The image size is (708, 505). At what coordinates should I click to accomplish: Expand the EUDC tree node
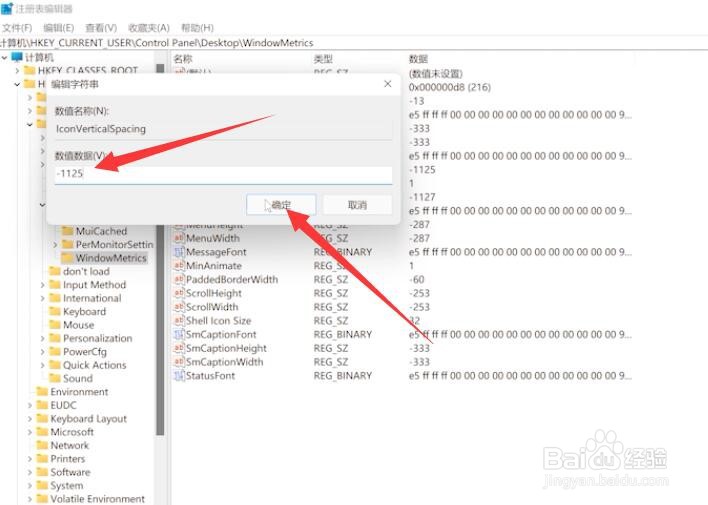tap(30, 405)
